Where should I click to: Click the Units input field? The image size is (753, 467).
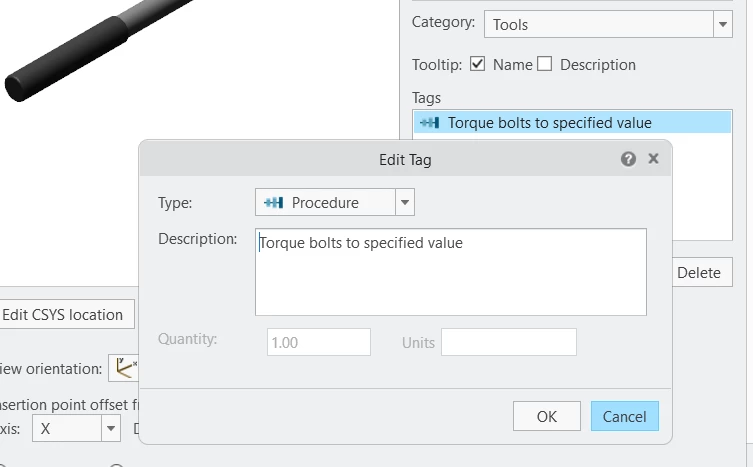508,342
